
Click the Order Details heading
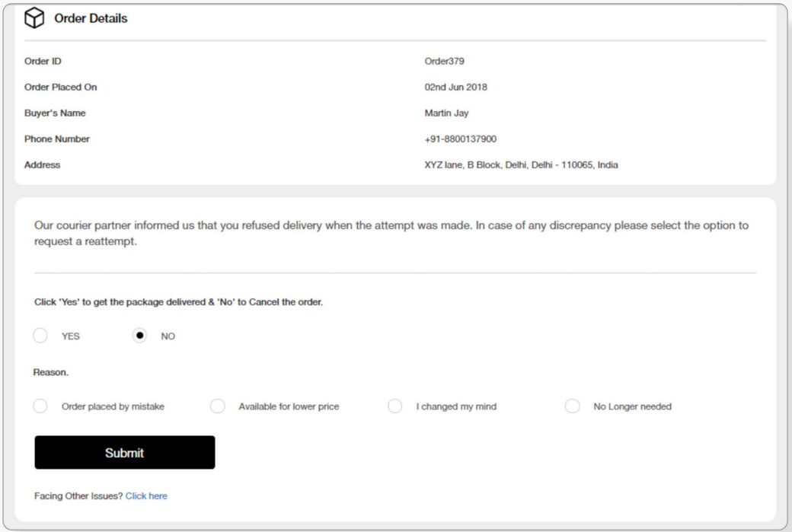point(91,18)
